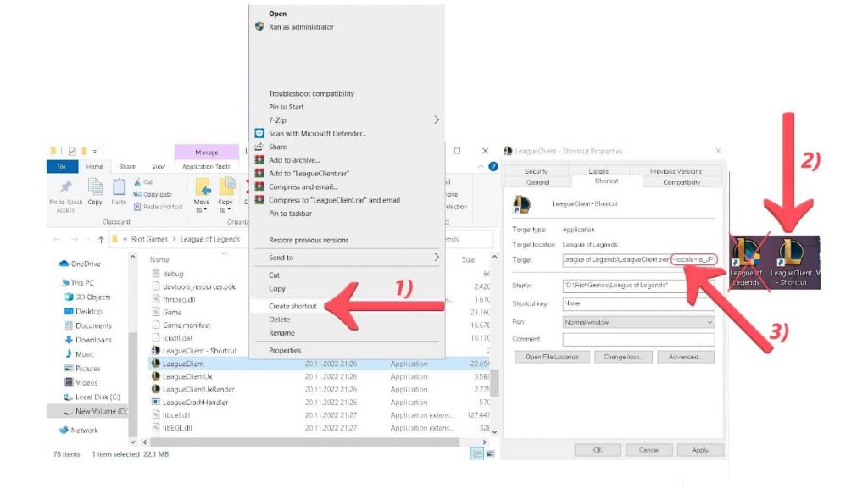Click the Open File Location button
The image size is (868, 489).
(x=552, y=357)
